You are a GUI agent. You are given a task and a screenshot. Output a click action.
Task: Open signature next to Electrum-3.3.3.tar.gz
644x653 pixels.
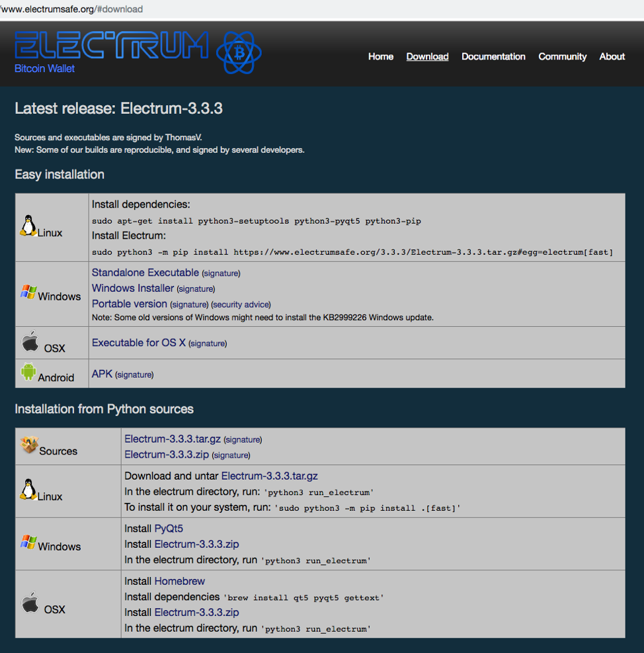point(243,440)
